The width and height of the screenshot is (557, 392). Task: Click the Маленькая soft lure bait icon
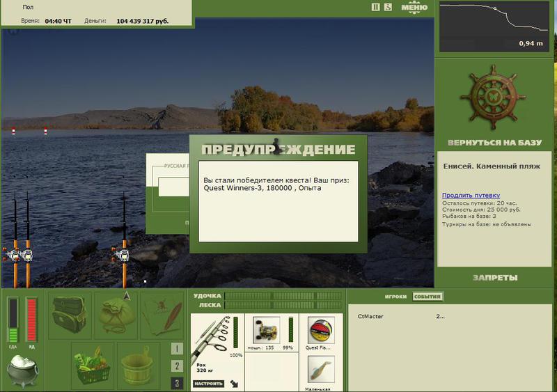click(321, 370)
